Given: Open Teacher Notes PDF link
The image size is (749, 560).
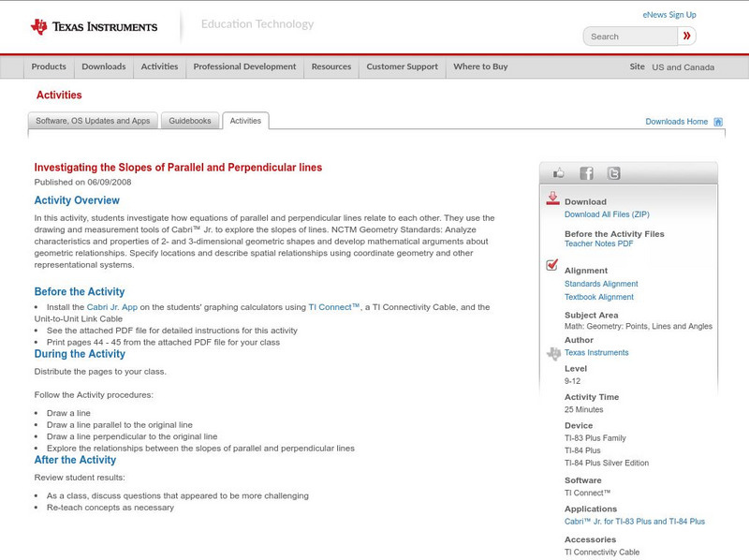Looking at the screenshot, I should [598, 243].
